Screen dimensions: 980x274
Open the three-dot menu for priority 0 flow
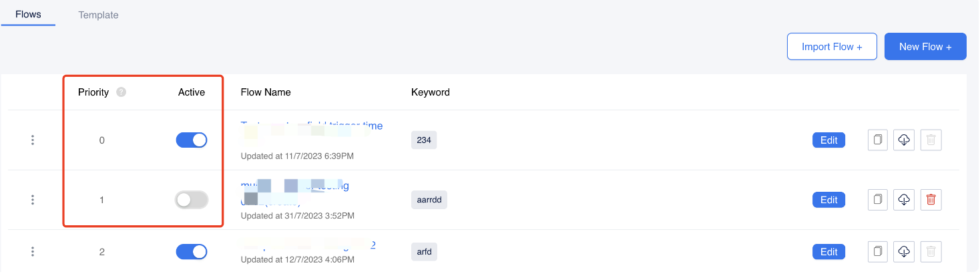[32, 140]
